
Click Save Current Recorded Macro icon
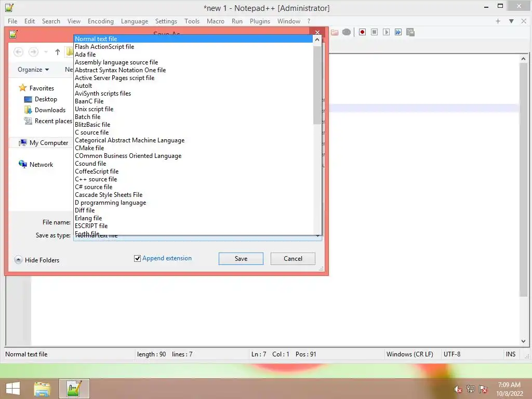click(410, 32)
